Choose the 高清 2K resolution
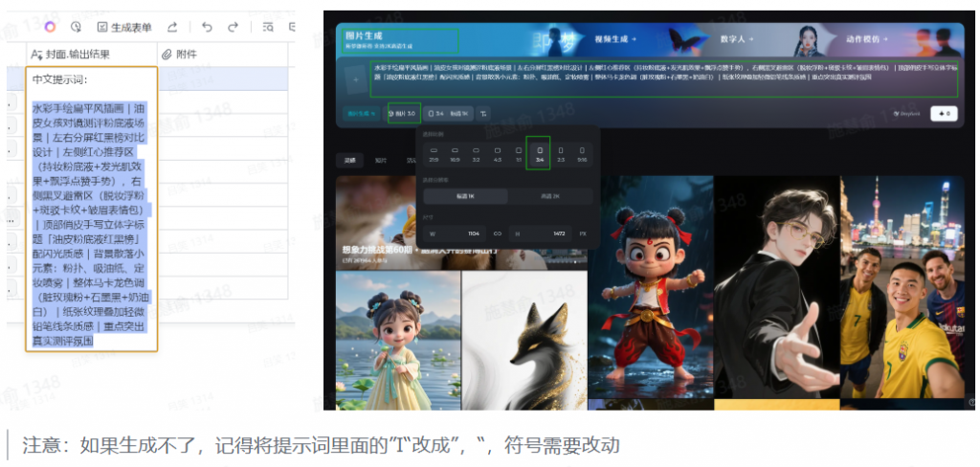980x467 pixels. (x=550, y=195)
